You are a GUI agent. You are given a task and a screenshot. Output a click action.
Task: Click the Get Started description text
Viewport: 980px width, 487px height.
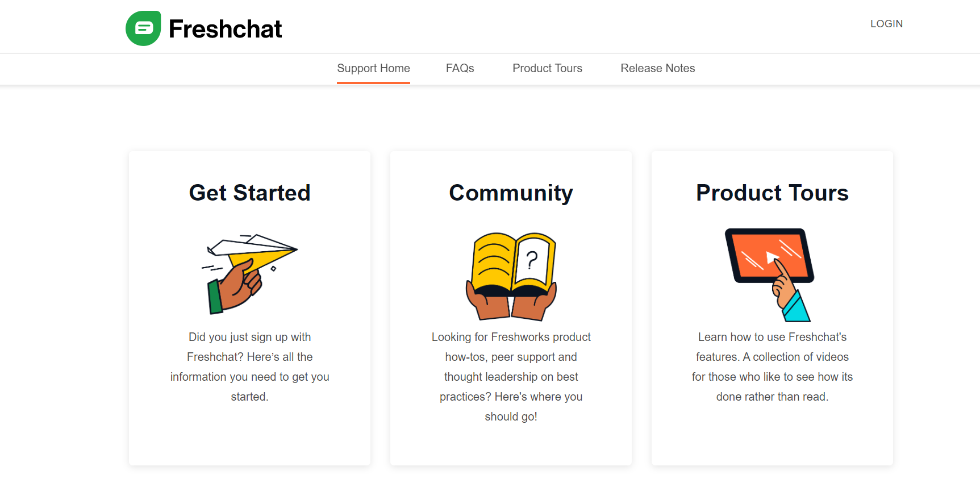[x=249, y=367]
